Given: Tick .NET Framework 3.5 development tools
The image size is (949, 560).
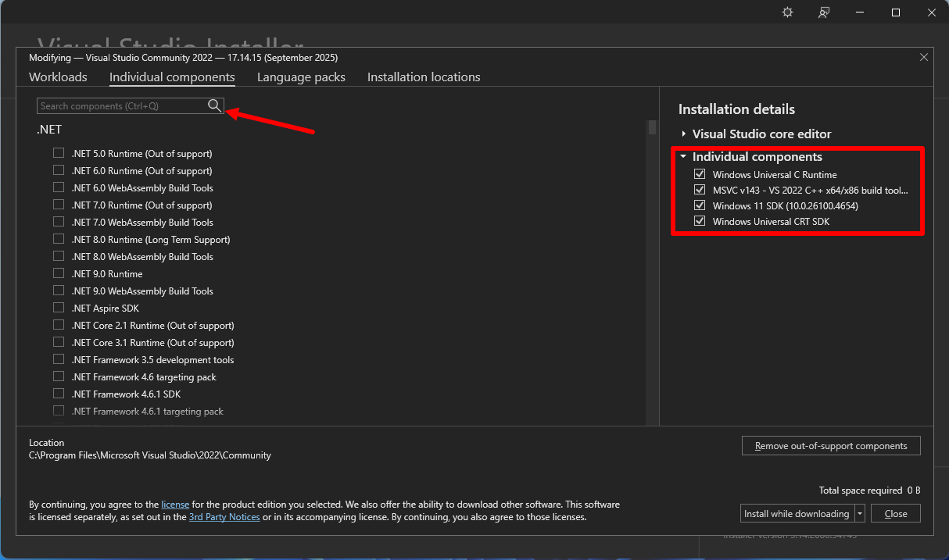Looking at the screenshot, I should [x=59, y=360].
